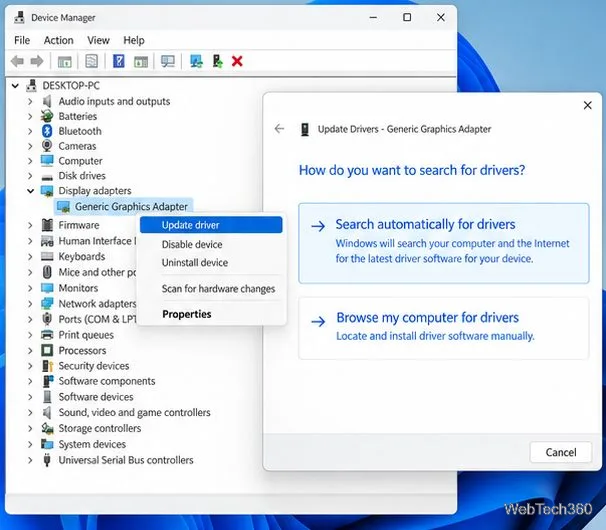Image resolution: width=606 pixels, height=530 pixels.
Task: Click the Batteries category icon
Action: [x=47, y=116]
